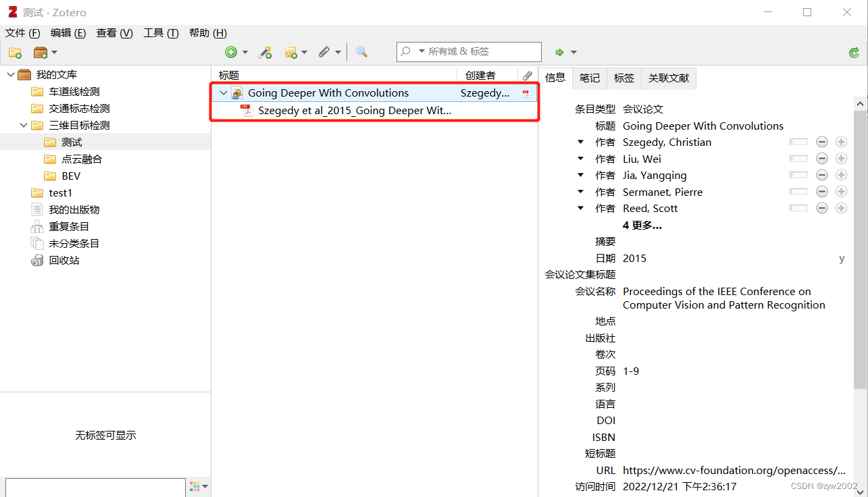The height and width of the screenshot is (497, 868).
Task: Toggle name field mode for Sermanet, Pierre
Action: click(x=798, y=192)
